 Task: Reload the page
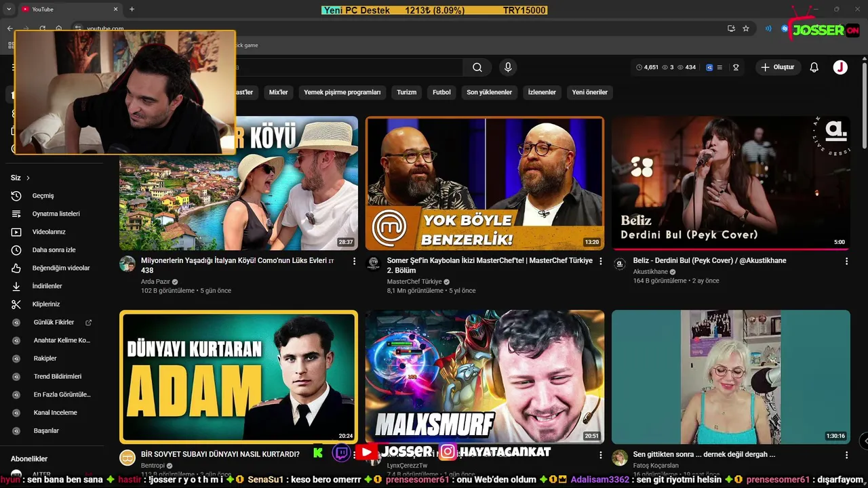click(42, 28)
